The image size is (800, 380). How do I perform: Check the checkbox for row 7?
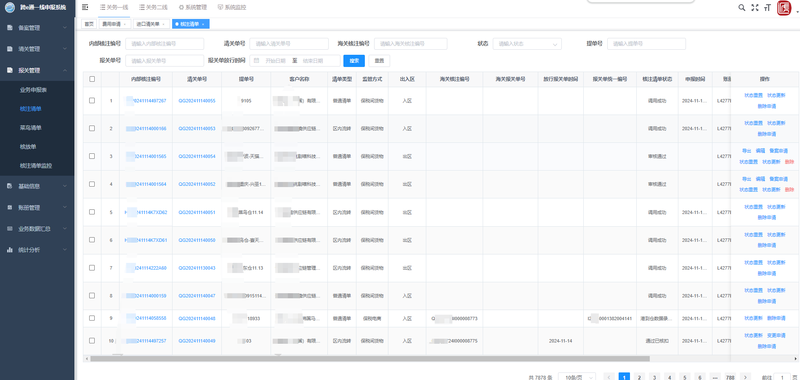pos(92,267)
